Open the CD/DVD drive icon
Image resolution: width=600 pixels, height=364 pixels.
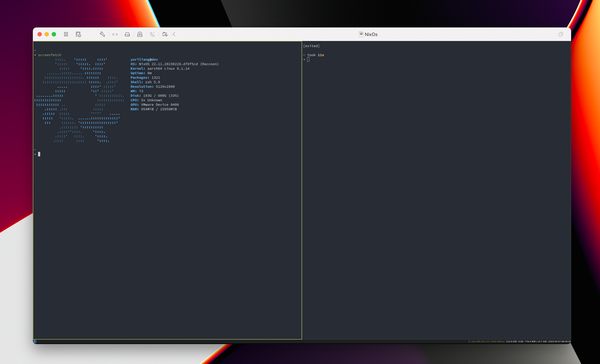tap(140, 34)
